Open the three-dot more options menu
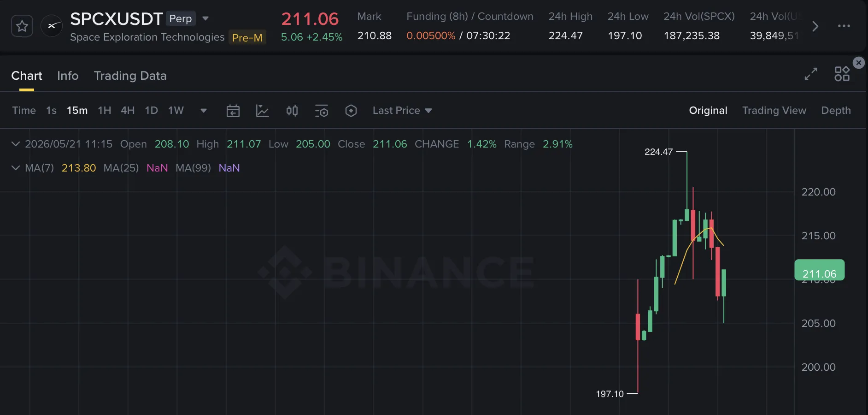Screen dimensions: 868x415 click(844, 26)
